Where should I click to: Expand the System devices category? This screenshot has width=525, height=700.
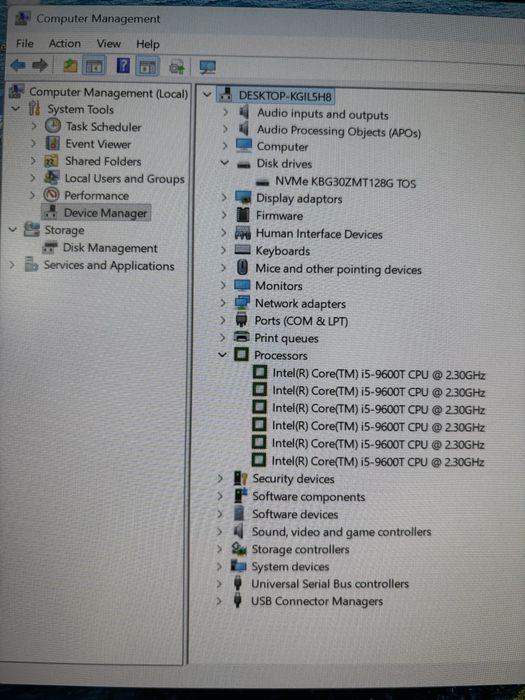219,566
